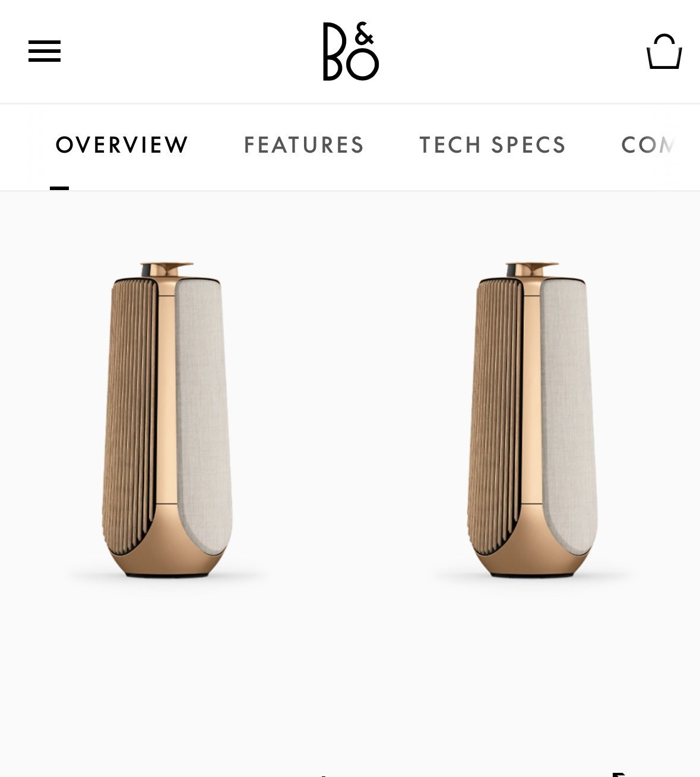The width and height of the screenshot is (700, 777).
Task: Click right speaker's brass acoustic lens top
Action: click(532, 269)
